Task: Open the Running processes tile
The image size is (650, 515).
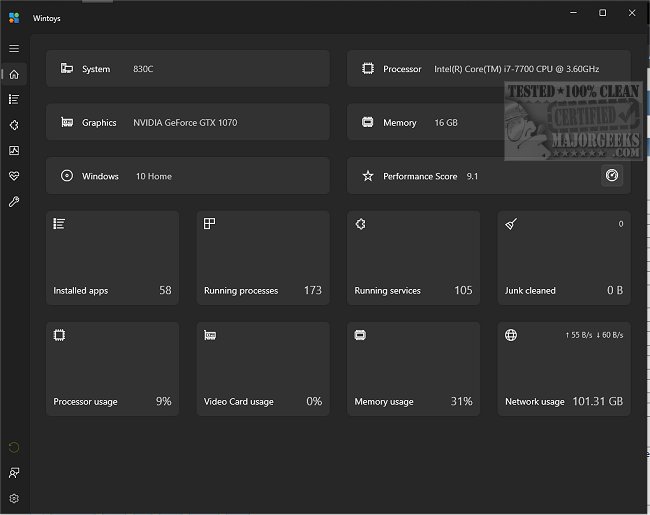Action: tap(263, 258)
